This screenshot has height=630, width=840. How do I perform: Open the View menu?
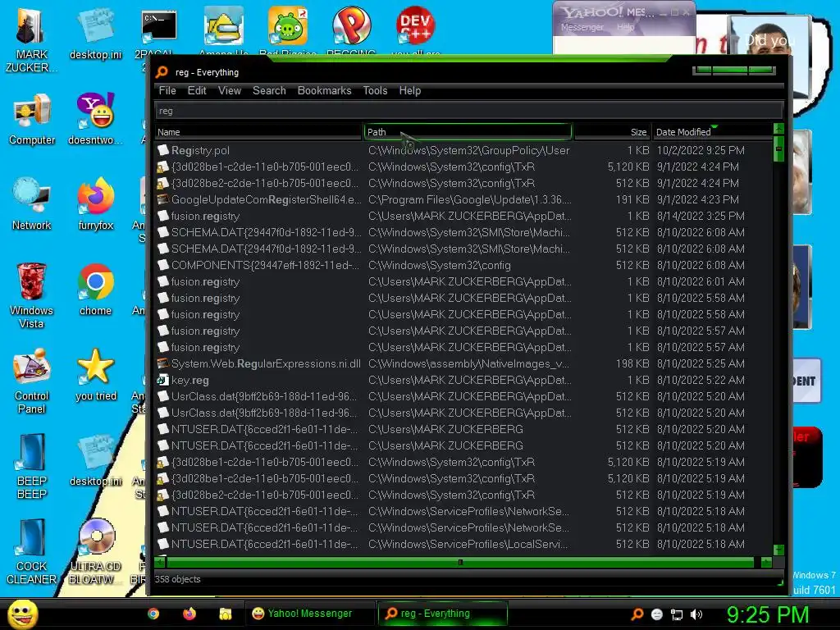[230, 90]
